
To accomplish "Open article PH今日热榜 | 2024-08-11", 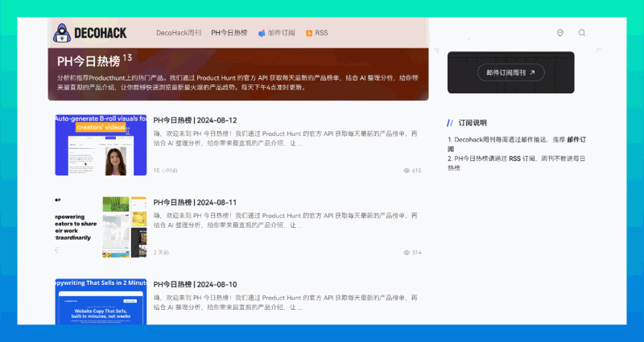I will coord(195,203).
